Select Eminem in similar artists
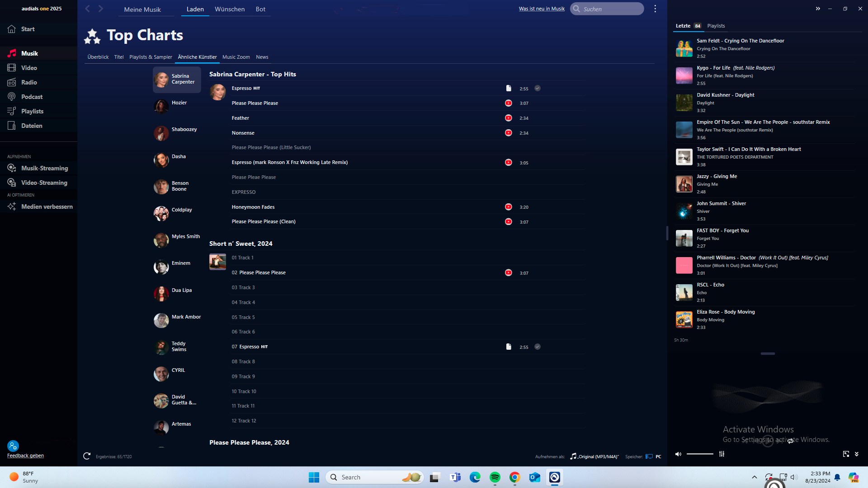Viewport: 868px width, 488px height. [x=177, y=266]
